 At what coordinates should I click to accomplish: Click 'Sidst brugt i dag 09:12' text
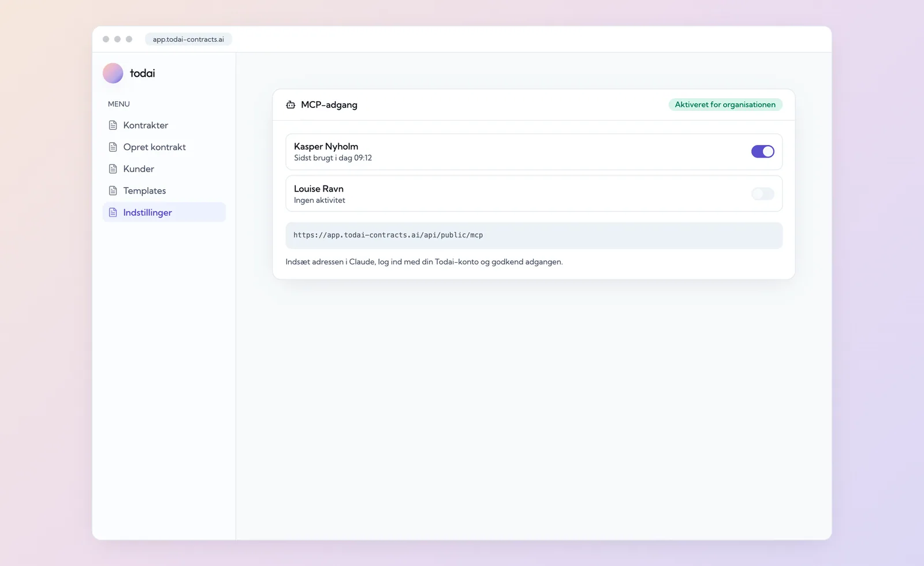[333, 158]
